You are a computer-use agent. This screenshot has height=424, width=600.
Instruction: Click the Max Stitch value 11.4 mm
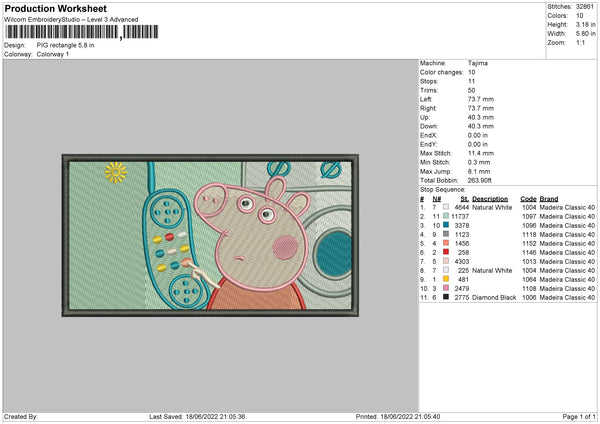[481, 153]
